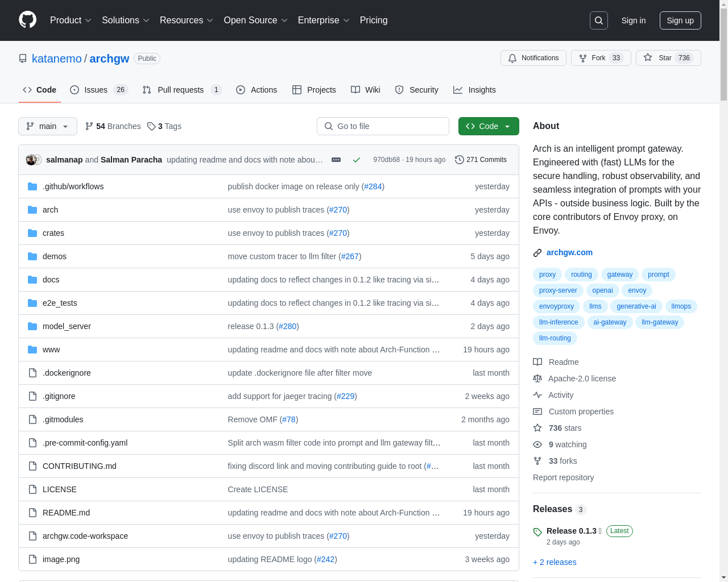Click the watching eye icon

[x=537, y=444]
